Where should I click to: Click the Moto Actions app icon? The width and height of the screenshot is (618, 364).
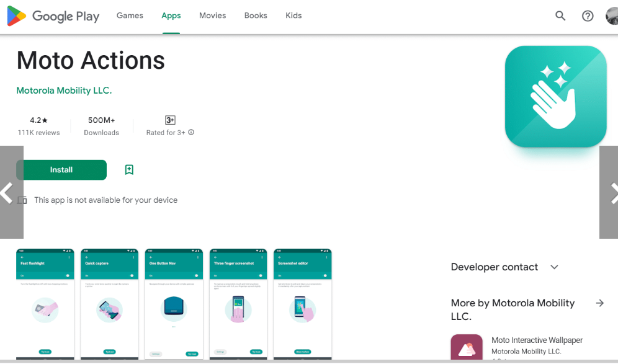(x=555, y=96)
